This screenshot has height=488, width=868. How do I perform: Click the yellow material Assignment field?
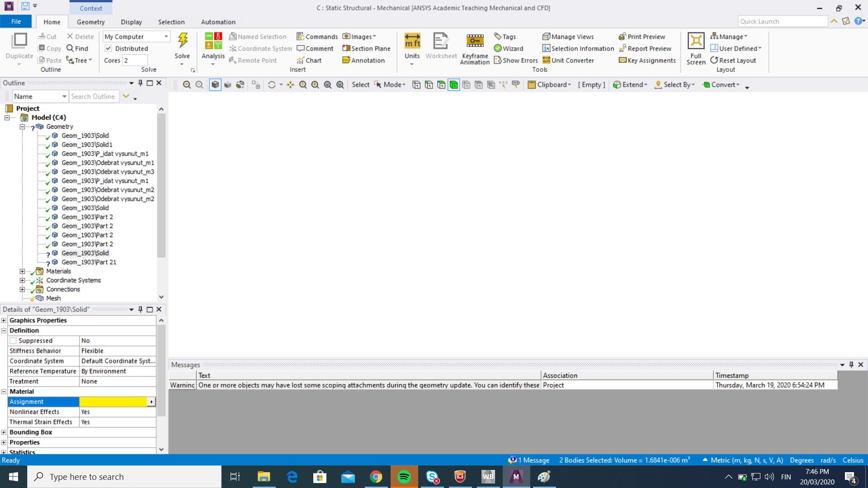tap(113, 402)
